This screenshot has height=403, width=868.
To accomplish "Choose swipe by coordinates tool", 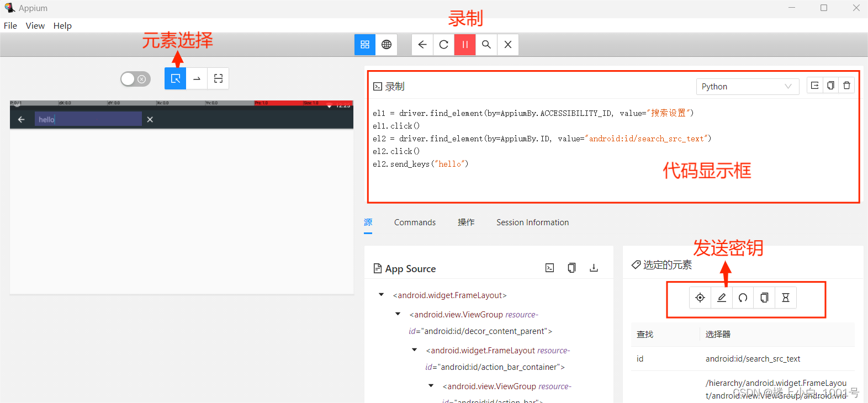I will tap(197, 78).
